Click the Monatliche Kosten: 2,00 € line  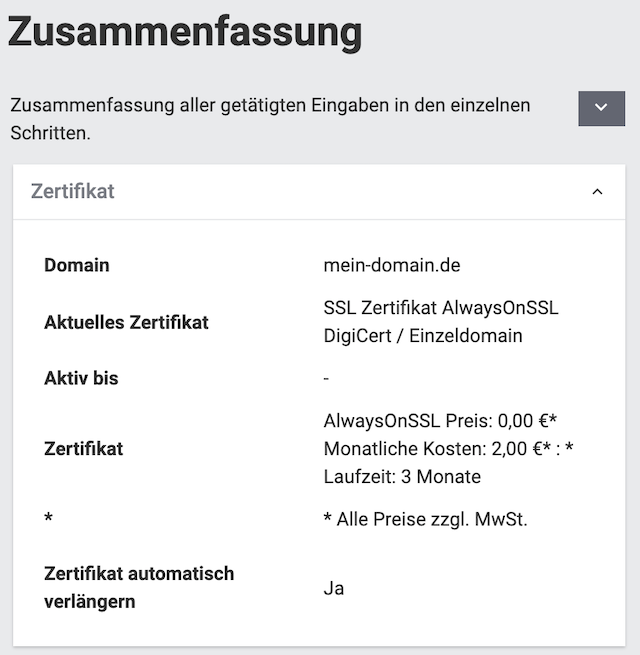(448, 449)
